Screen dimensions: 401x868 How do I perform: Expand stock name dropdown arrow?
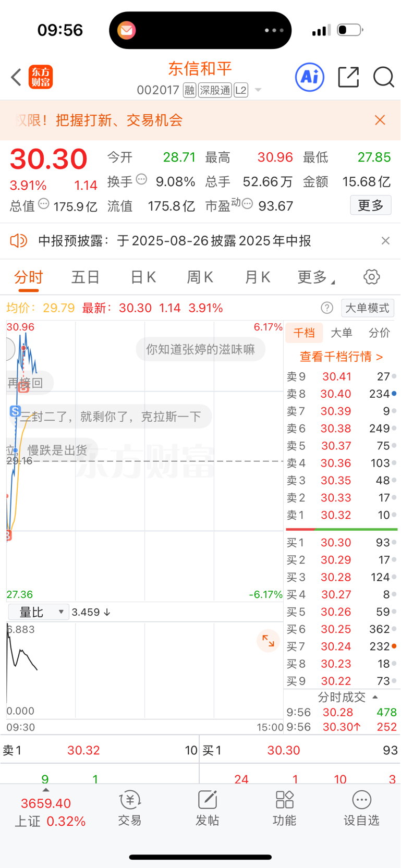coord(258,91)
